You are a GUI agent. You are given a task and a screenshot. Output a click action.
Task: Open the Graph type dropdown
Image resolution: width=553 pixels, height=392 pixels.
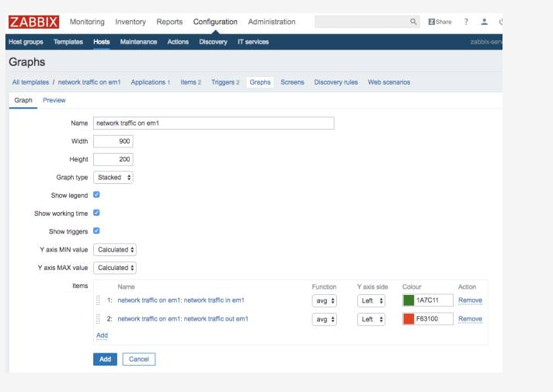coord(113,177)
